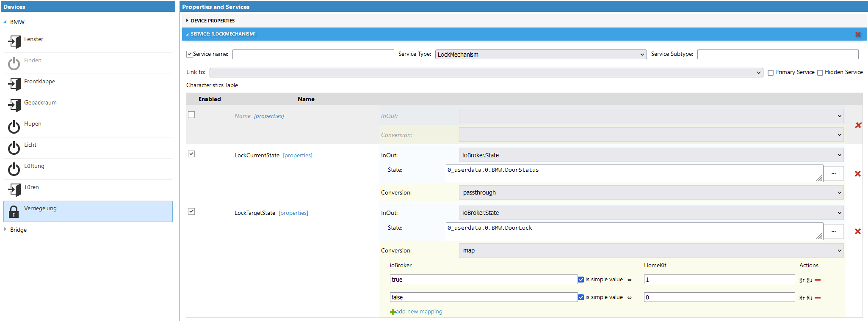
Task: Click the lock icon for Verriegelung
Action: click(x=14, y=211)
